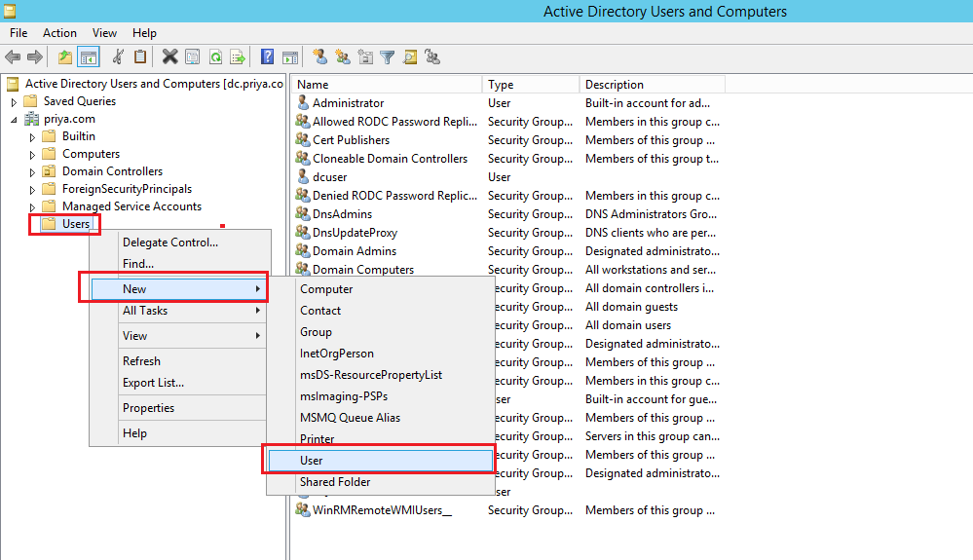Select Help in the context menu
This screenshot has height=560, width=973.
pyautogui.click(x=180, y=433)
